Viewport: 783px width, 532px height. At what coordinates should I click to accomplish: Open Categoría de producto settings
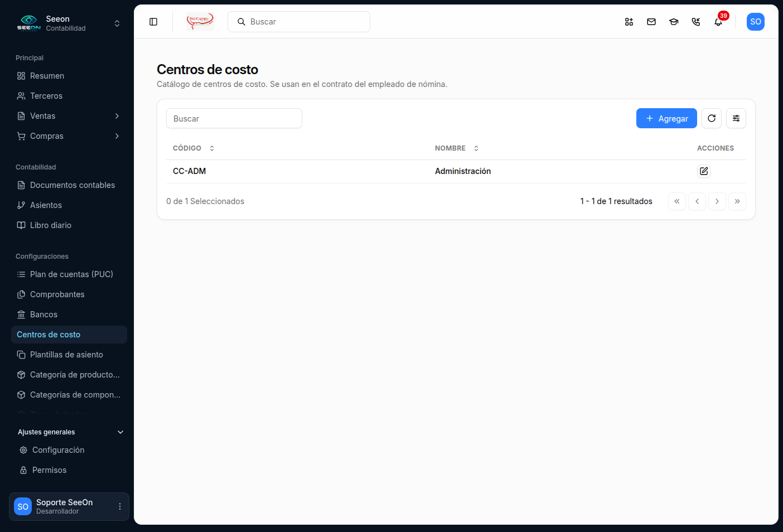point(69,375)
